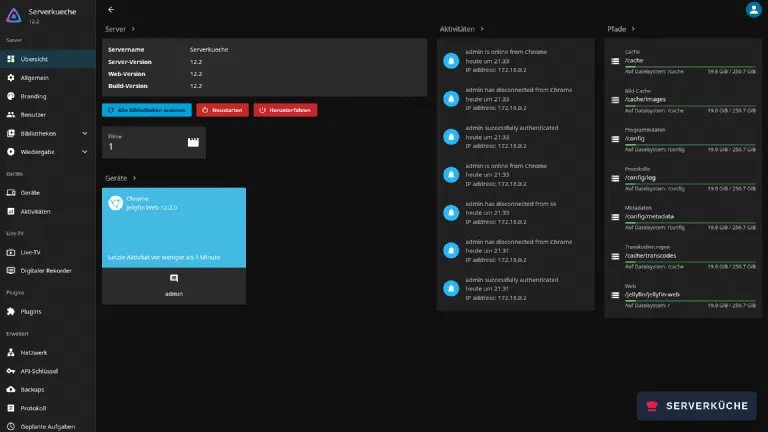This screenshot has width=768, height=432.
Task: Click the /config path text
Action: click(x=634, y=138)
